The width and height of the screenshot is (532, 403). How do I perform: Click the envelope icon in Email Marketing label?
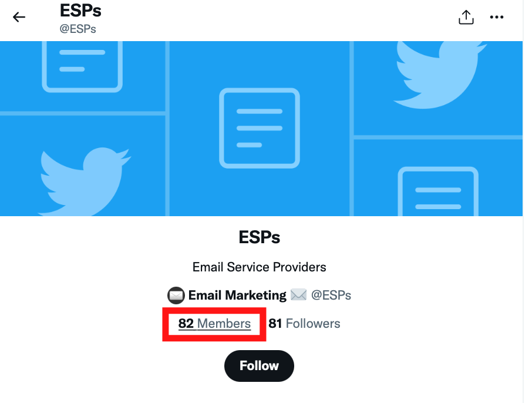click(175, 295)
